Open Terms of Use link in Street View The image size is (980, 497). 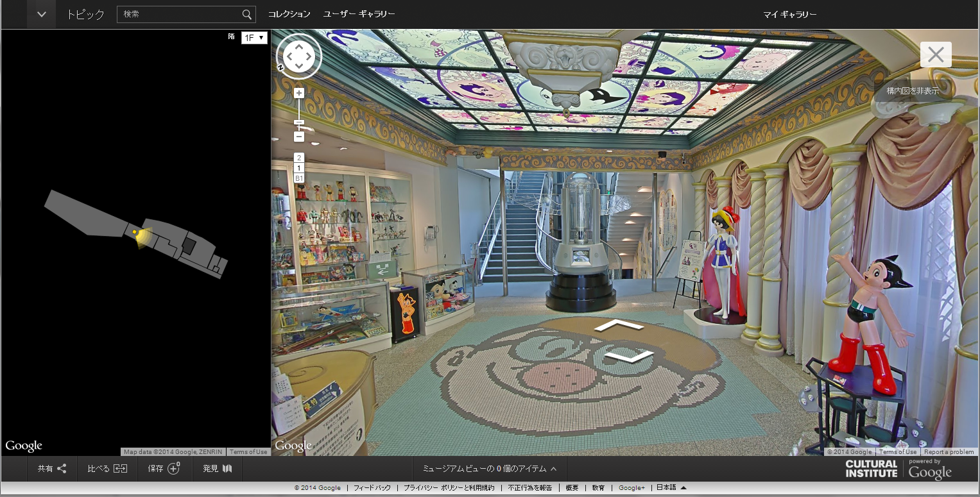898,452
